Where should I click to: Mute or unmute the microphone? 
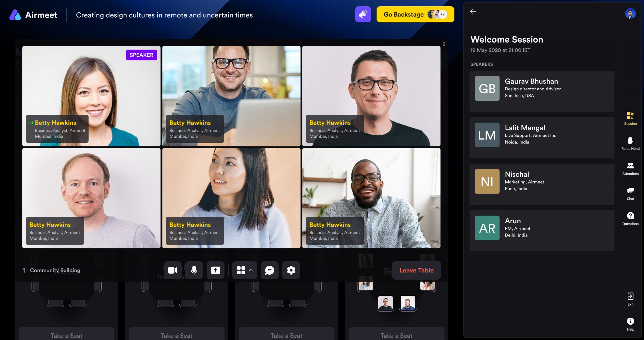[194, 270]
